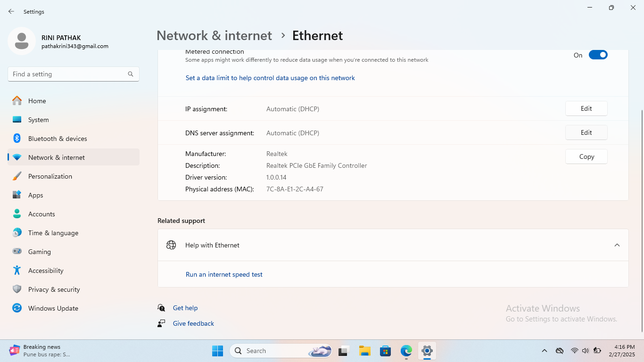Click the back arrow in Settings

pos(11,12)
